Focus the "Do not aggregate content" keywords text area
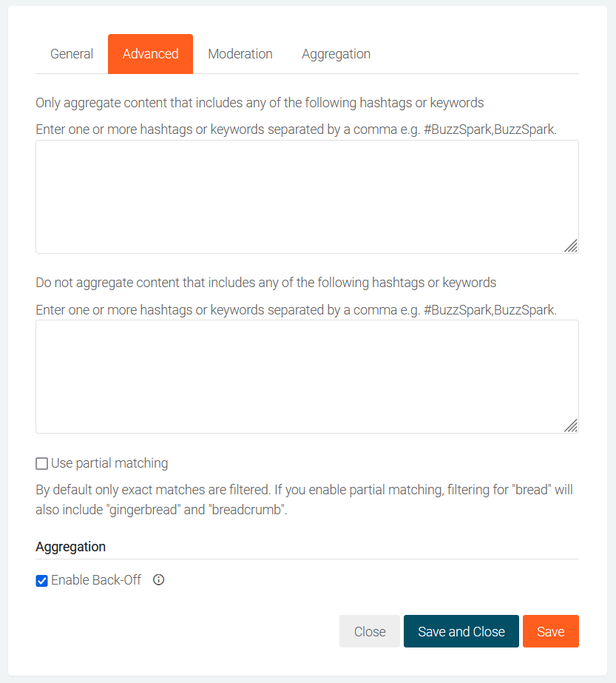Viewport: 616px width, 683px height. point(307,377)
